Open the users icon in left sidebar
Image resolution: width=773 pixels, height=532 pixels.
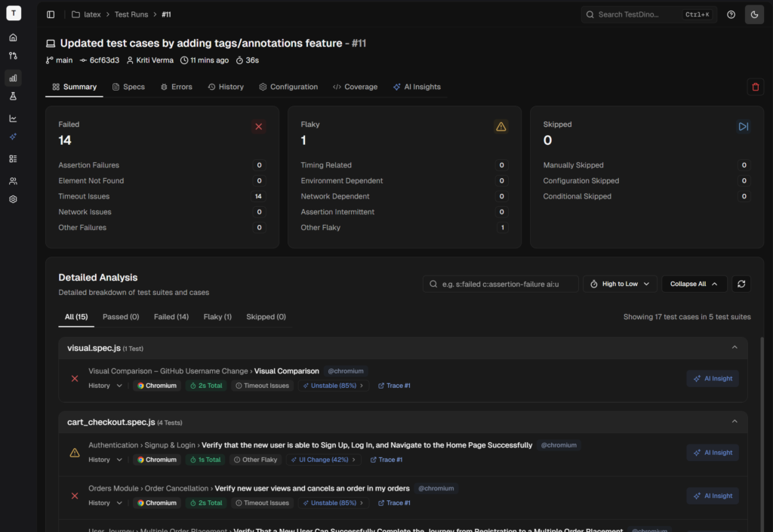coord(13,181)
